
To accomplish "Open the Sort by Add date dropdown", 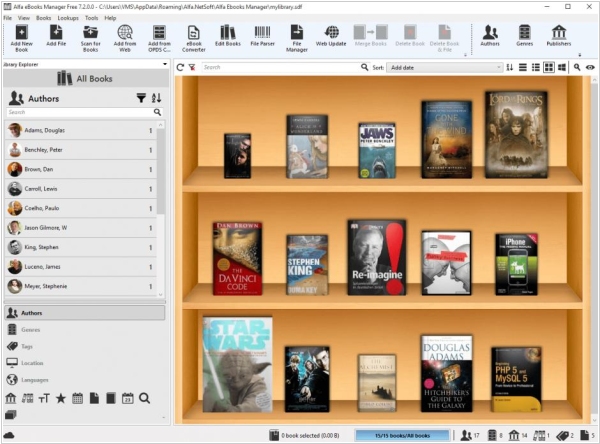I will pyautogui.click(x=443, y=67).
